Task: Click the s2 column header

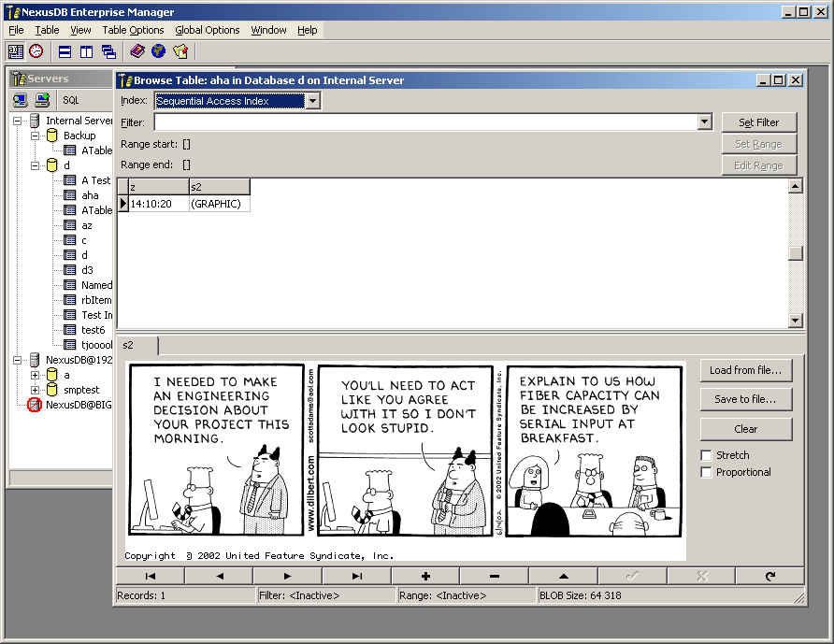Action: point(219,187)
